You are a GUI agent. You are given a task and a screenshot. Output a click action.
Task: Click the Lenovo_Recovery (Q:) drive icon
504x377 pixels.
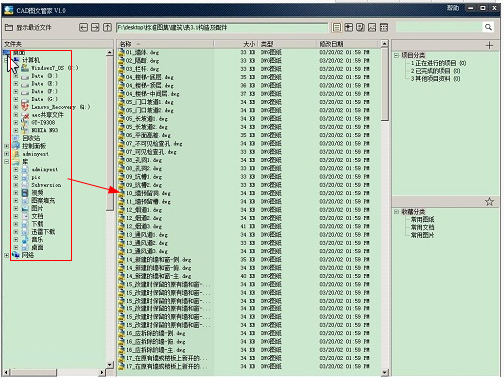point(25,107)
